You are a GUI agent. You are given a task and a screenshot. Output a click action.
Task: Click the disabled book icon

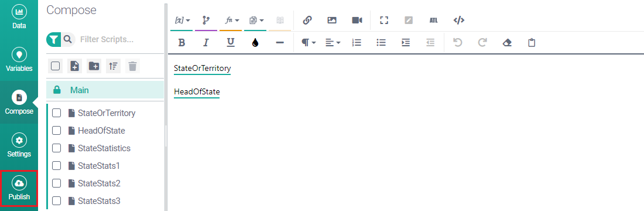[x=280, y=20]
